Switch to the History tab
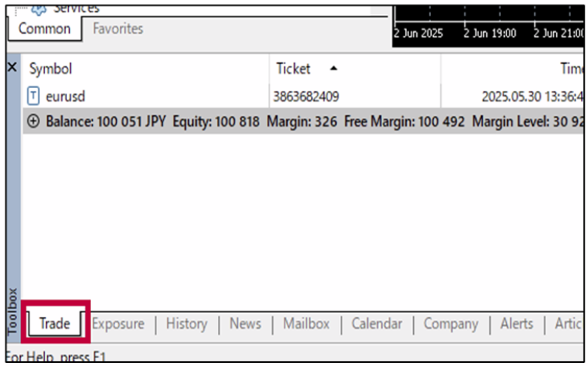588x366 pixels. pyautogui.click(x=187, y=324)
